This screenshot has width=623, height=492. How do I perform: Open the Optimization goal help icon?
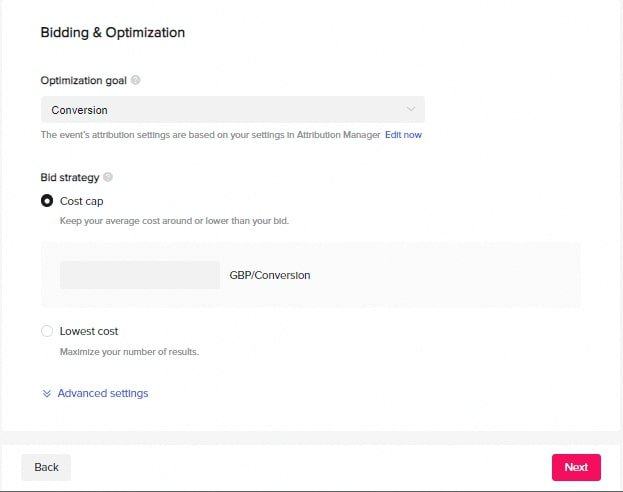pyautogui.click(x=135, y=80)
